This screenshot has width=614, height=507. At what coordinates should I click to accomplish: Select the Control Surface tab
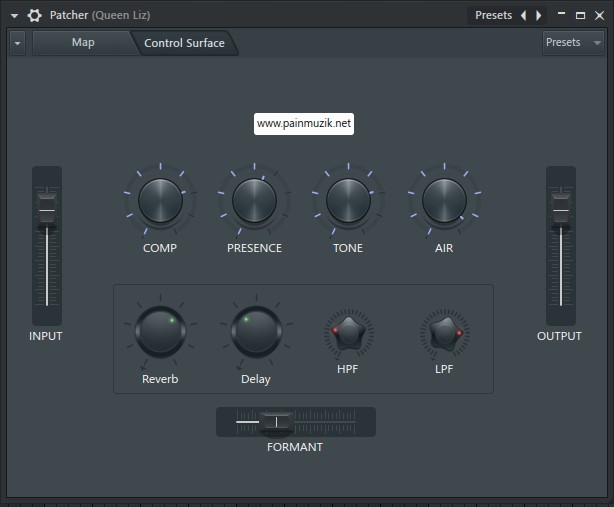click(184, 43)
